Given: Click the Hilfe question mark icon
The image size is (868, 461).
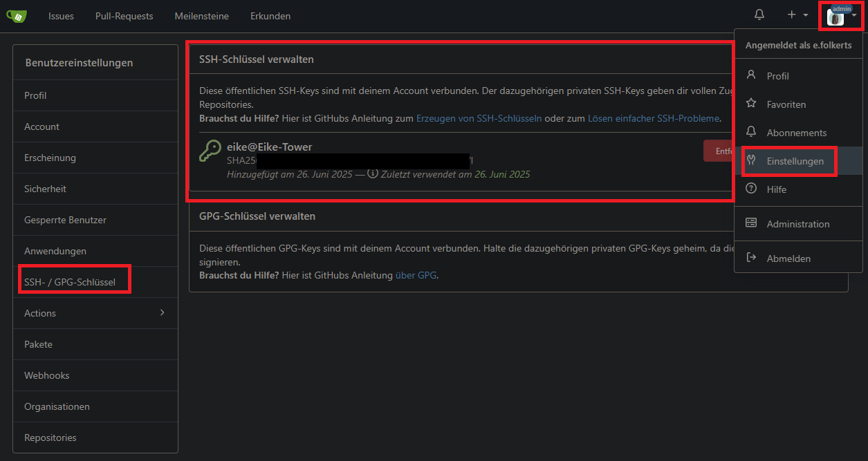Looking at the screenshot, I should 751,189.
